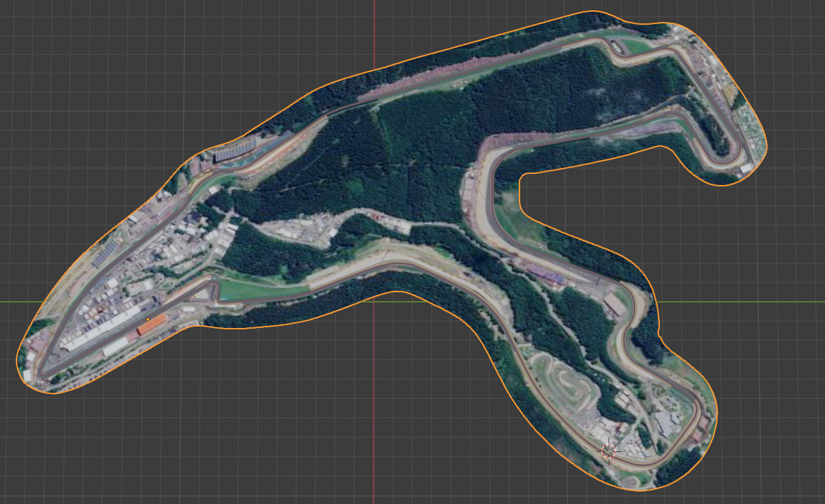
Task: Click the brown rectangular roof building on right side
Action: (x=614, y=305)
